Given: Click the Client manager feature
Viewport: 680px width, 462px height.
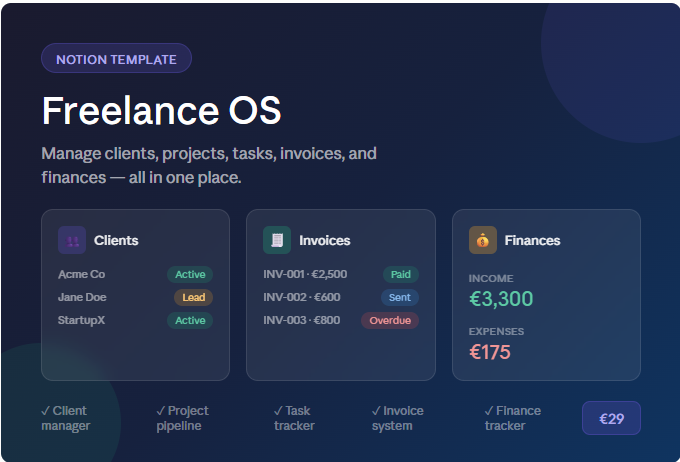Looking at the screenshot, I should coord(65,418).
